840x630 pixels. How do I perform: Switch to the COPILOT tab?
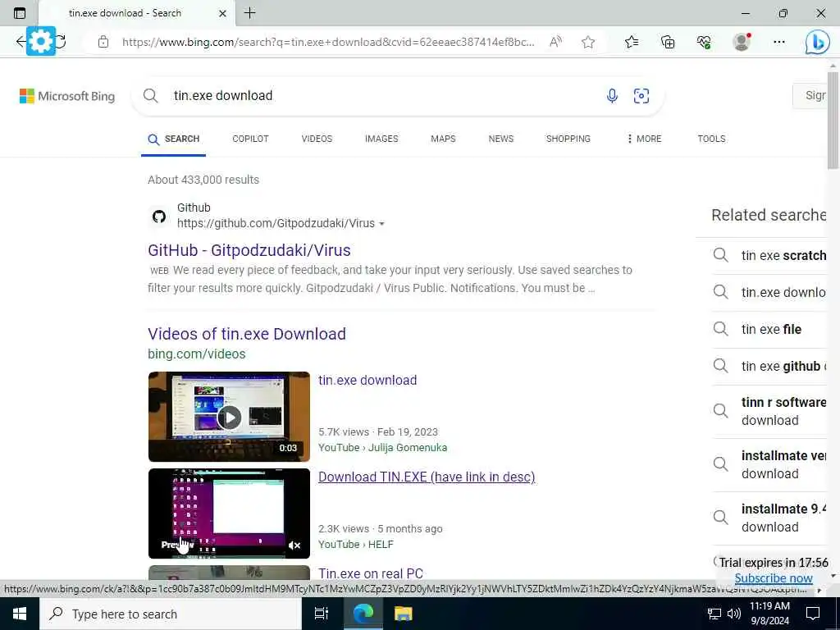tap(250, 139)
